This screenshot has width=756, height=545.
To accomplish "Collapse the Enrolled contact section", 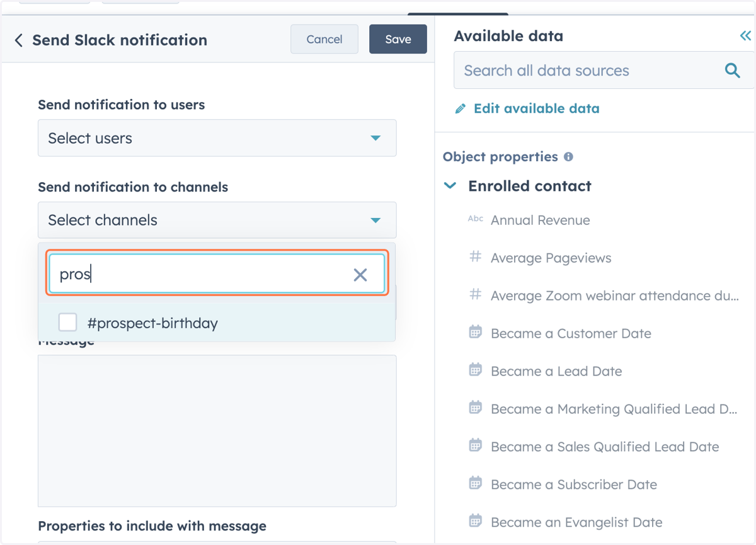I will (x=450, y=186).
